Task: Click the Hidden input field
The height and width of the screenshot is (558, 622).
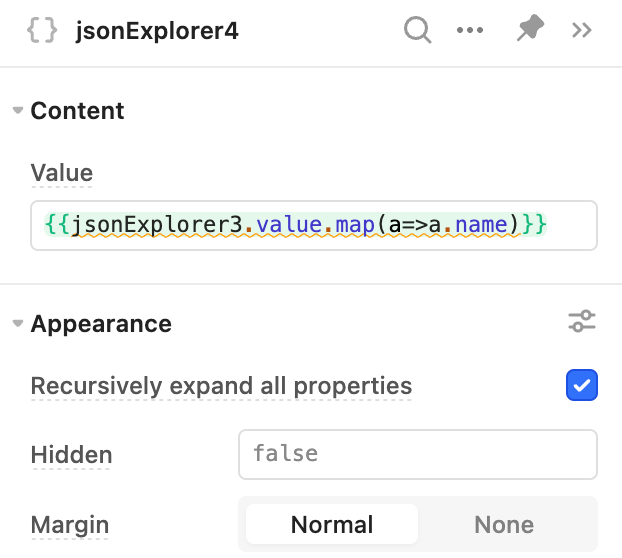Action: coord(418,454)
